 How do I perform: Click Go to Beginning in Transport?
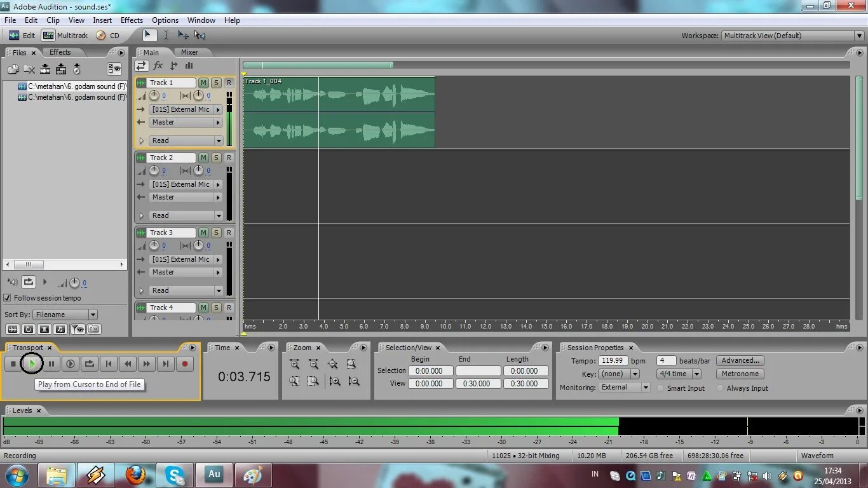tap(109, 363)
